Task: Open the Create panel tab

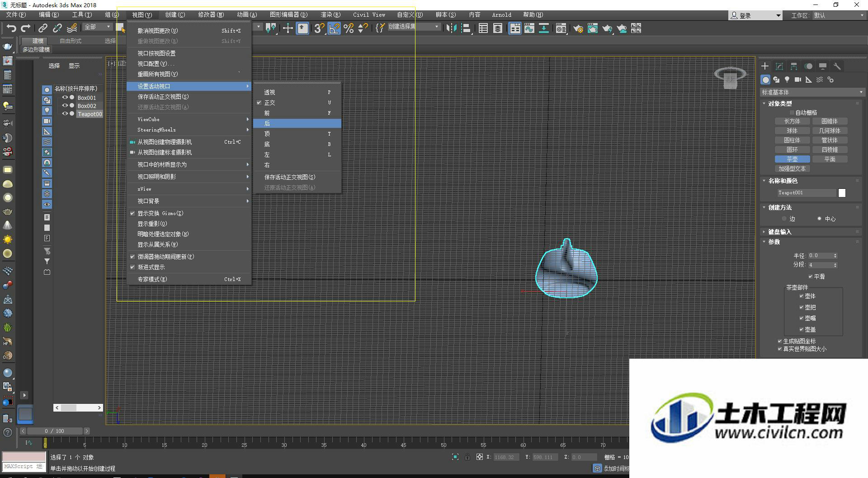Action: click(x=765, y=66)
